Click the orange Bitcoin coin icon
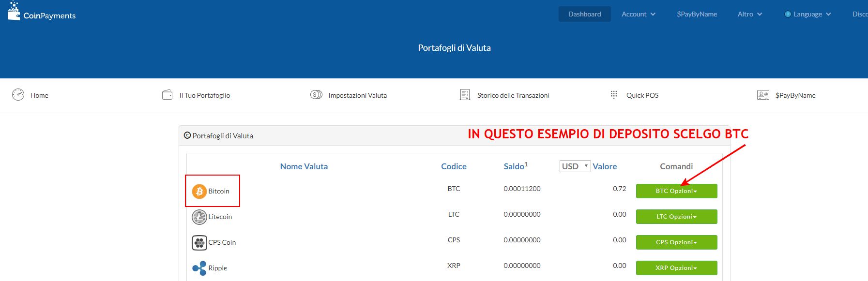This screenshot has height=281, width=868. tap(199, 192)
